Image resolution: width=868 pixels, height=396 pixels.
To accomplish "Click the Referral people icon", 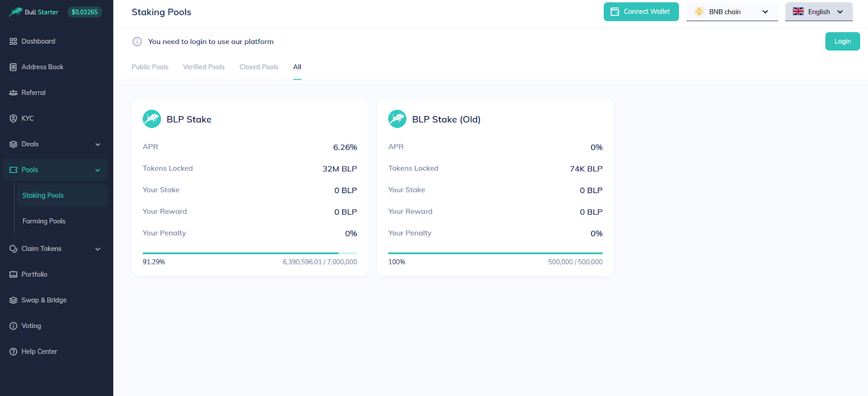I will (x=14, y=93).
